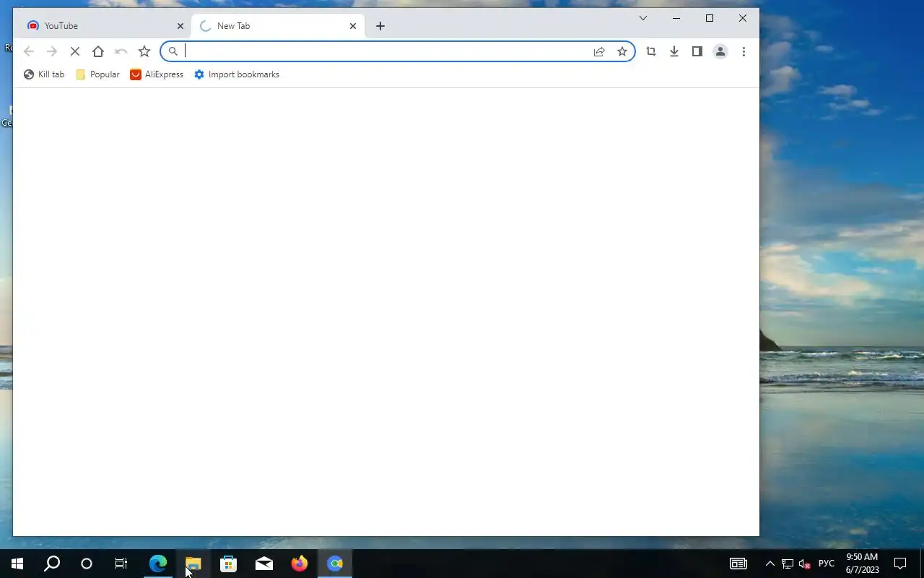Click Import bookmarks
924x578 pixels.
[237, 74]
